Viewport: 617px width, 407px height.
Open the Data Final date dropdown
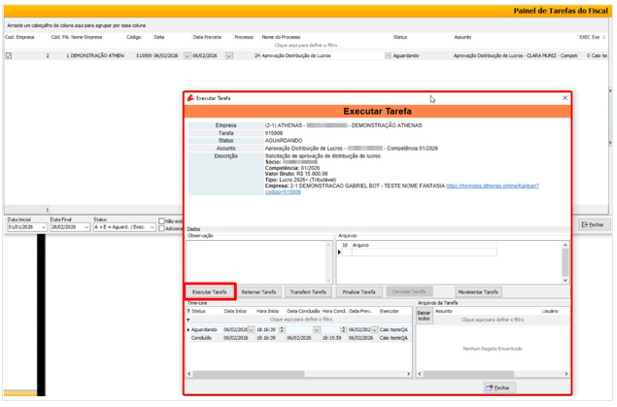(85, 227)
